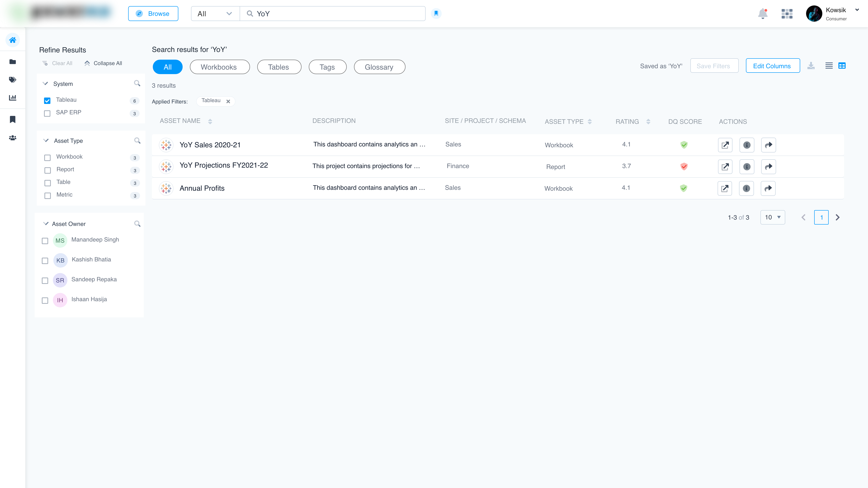Check the Kashish Bhatia owner filter
Image resolution: width=868 pixels, height=488 pixels.
point(45,261)
